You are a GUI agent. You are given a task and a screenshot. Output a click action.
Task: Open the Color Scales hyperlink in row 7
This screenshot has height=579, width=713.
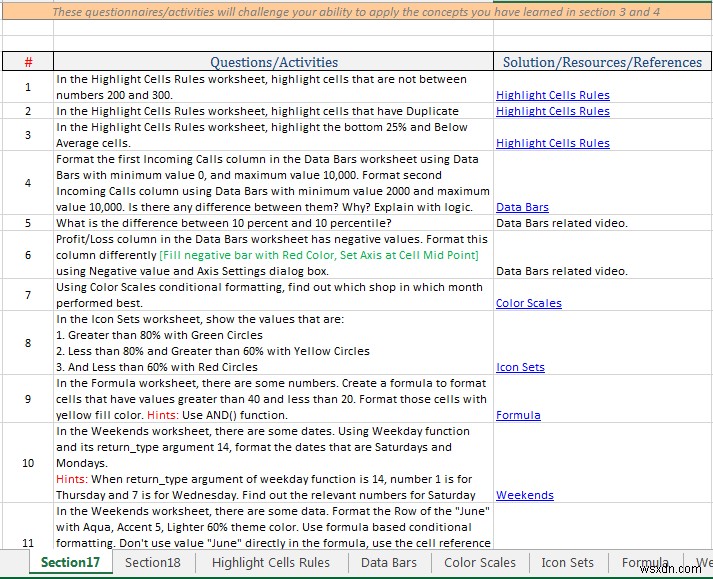528,303
